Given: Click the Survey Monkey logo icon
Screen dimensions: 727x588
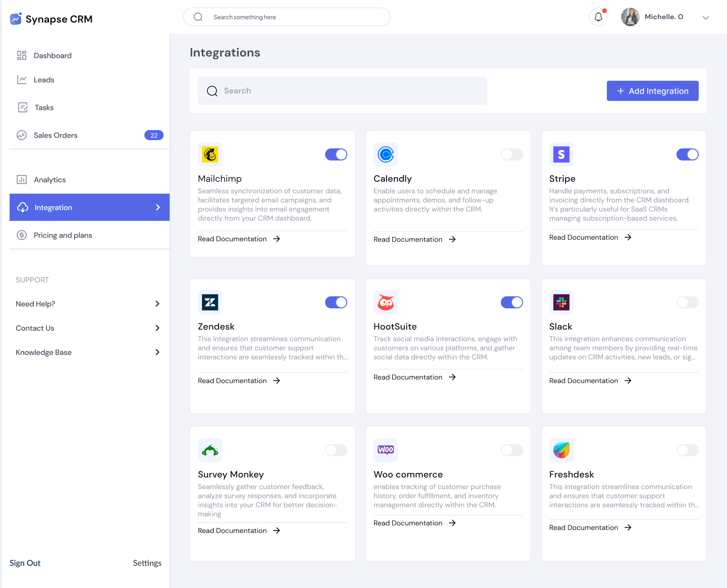Looking at the screenshot, I should 210,450.
